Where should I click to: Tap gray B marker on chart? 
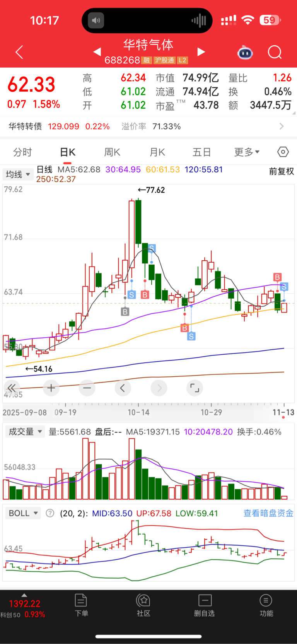125,312
